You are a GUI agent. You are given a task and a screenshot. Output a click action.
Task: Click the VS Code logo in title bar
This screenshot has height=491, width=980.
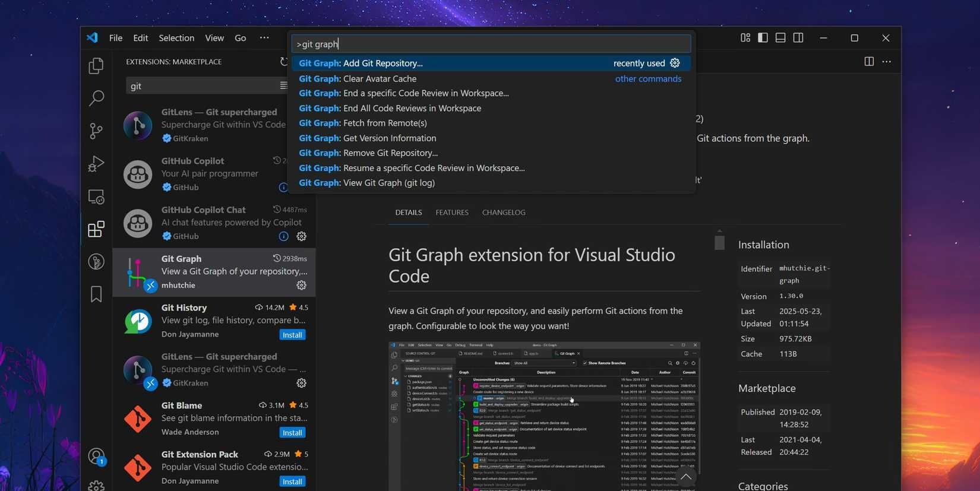92,37
